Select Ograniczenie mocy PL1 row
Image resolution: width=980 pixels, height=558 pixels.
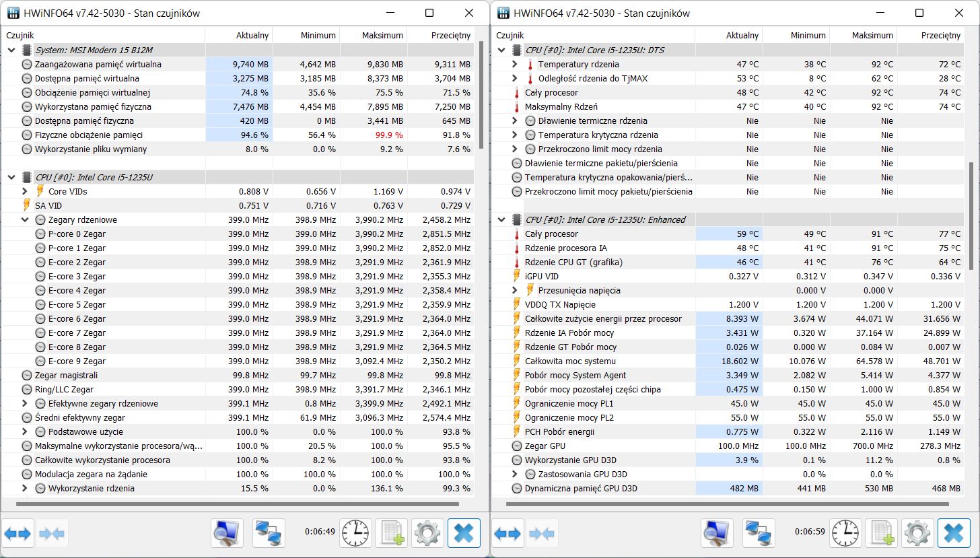coord(728,403)
